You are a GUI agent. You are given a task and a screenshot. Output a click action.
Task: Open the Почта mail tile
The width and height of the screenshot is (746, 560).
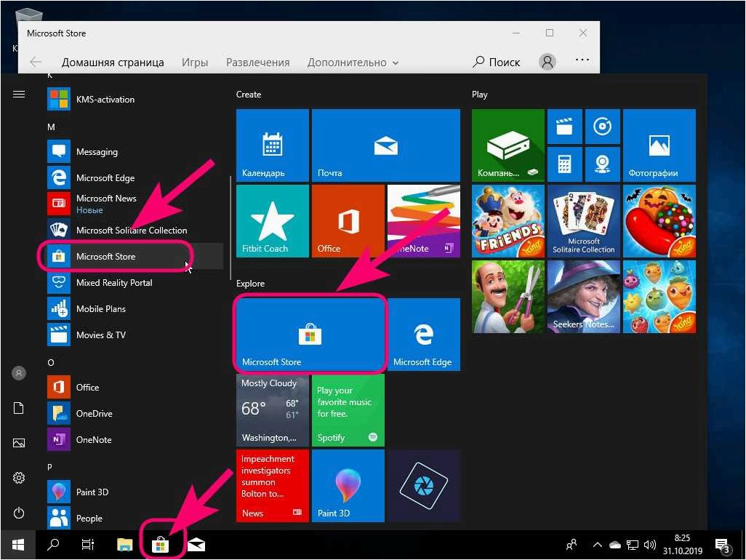coord(386,145)
